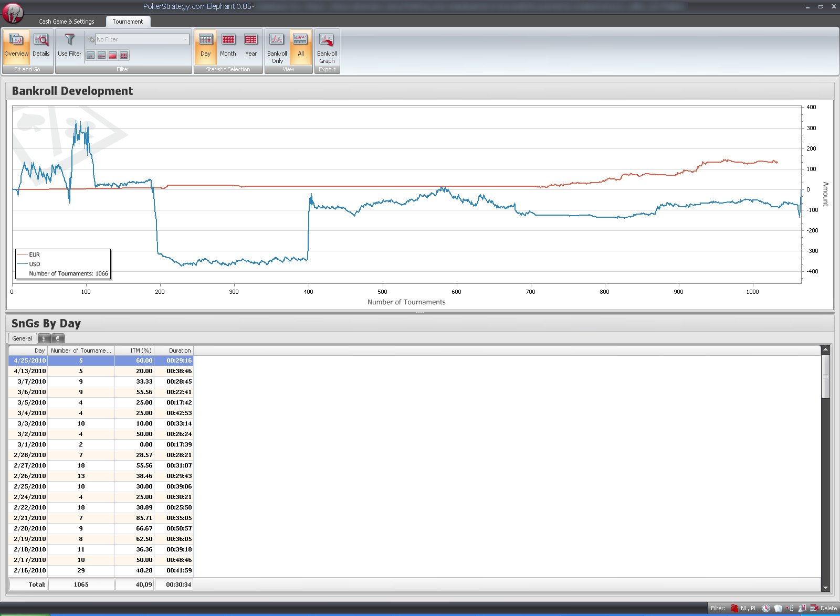Click the 29 tournaments cell for 2/16/2010
The width and height of the screenshot is (840, 616).
[81, 570]
